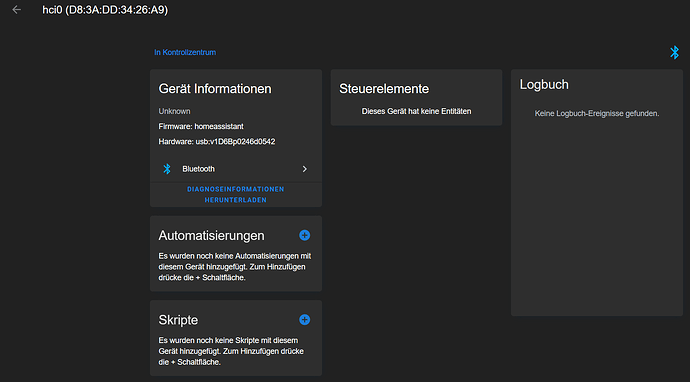The width and height of the screenshot is (690, 382).
Task: Select Keine Logbuch-Ereignisse gefunden text
Action: [597, 114]
